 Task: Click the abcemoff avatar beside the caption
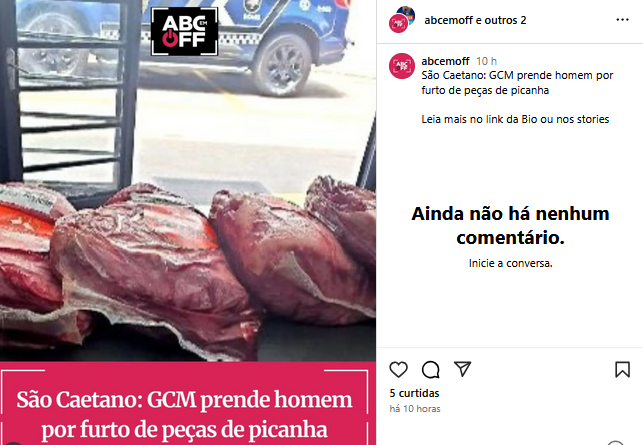click(402, 66)
